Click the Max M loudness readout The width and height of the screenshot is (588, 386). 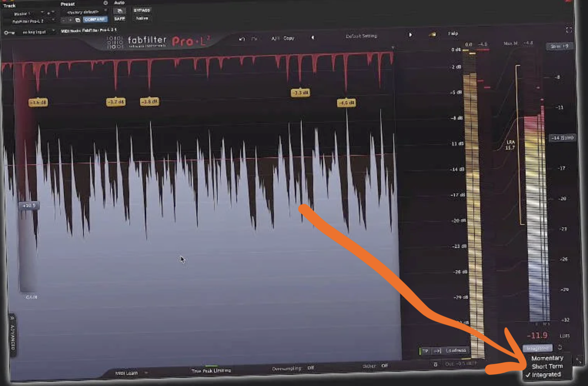click(518, 43)
